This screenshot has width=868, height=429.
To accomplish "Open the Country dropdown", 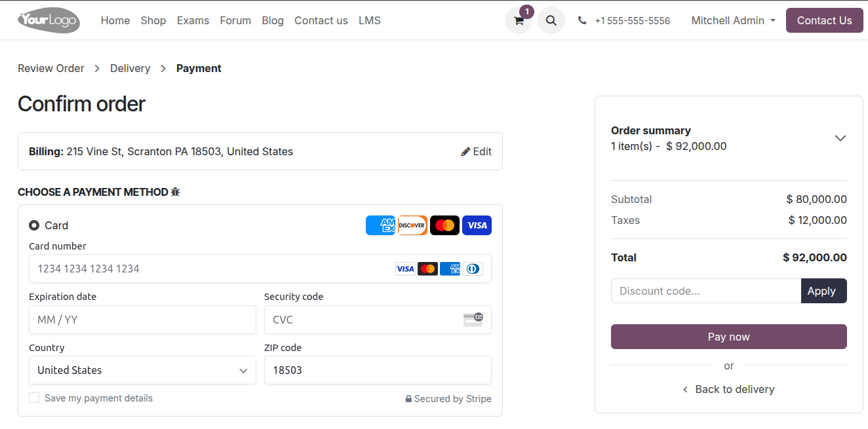I will 142,370.
